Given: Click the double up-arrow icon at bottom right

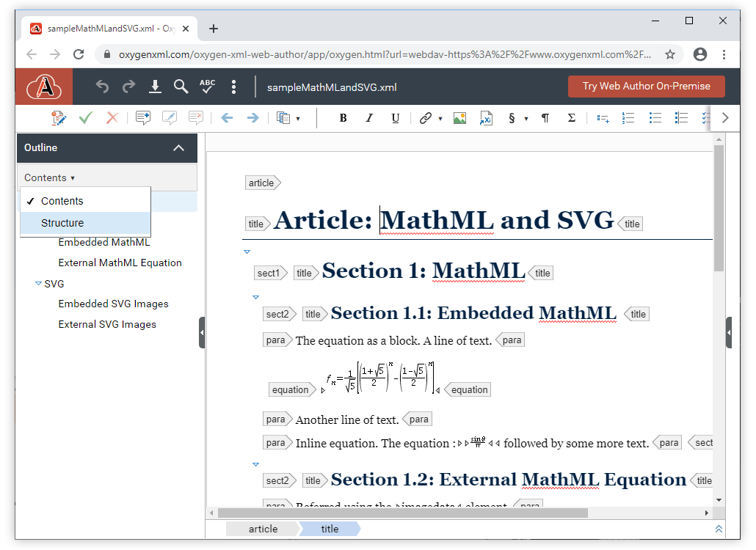Looking at the screenshot, I should (x=719, y=529).
